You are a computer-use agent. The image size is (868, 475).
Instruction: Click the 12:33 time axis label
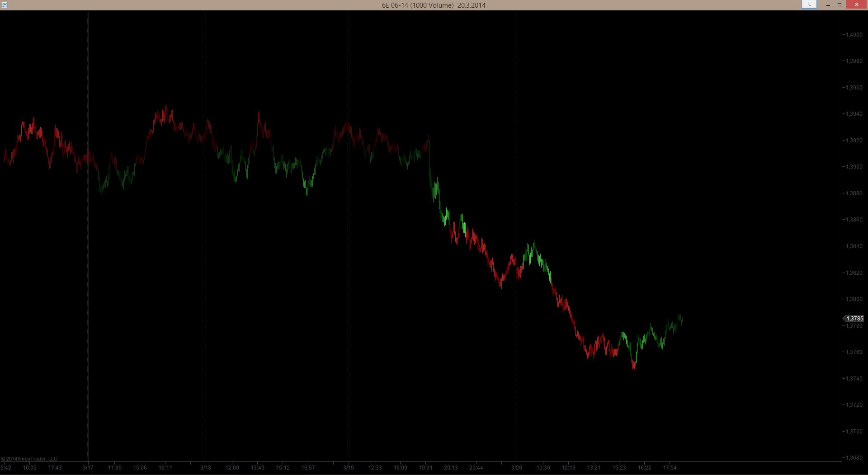(x=375, y=468)
